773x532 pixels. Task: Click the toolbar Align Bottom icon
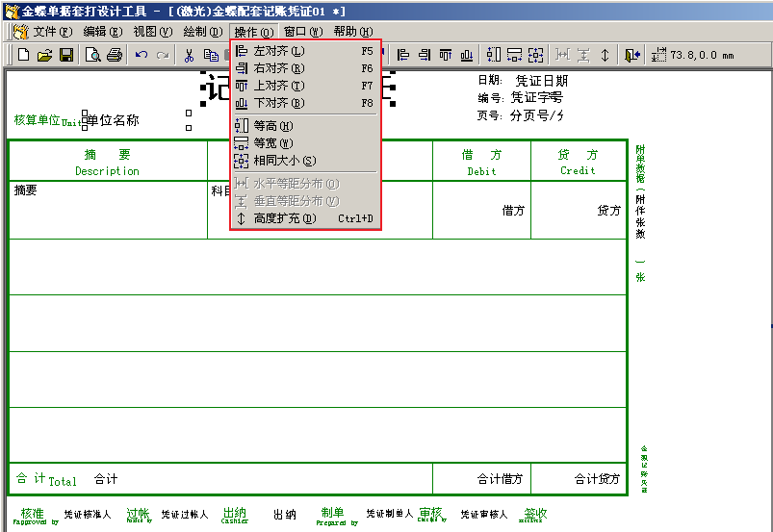pyautogui.click(x=467, y=55)
